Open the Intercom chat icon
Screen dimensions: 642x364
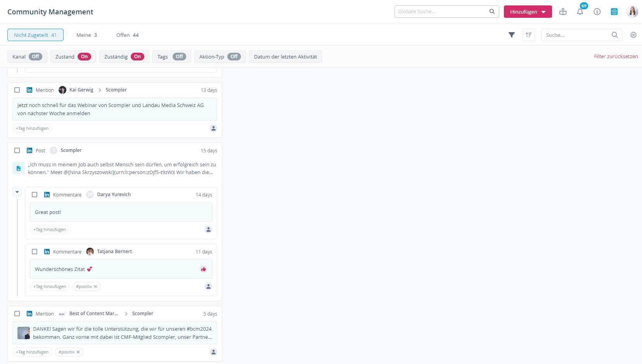pyautogui.click(x=614, y=12)
